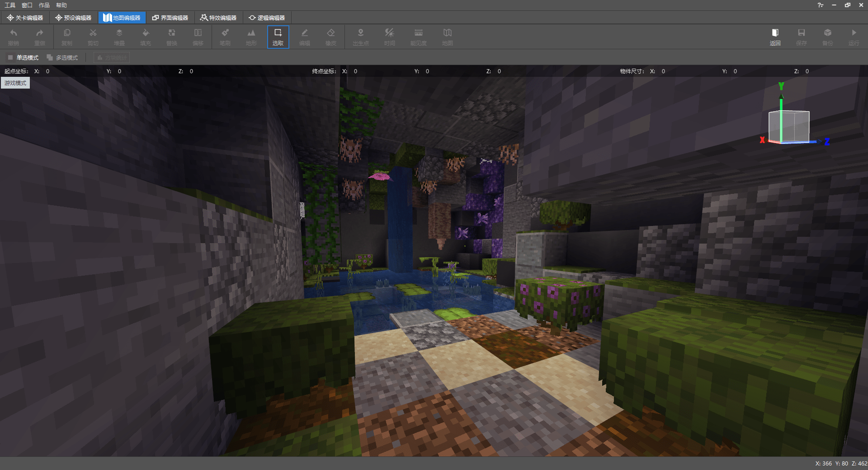Activate the 选取 selection tool
Image resolution: width=868 pixels, height=470 pixels.
pos(278,37)
